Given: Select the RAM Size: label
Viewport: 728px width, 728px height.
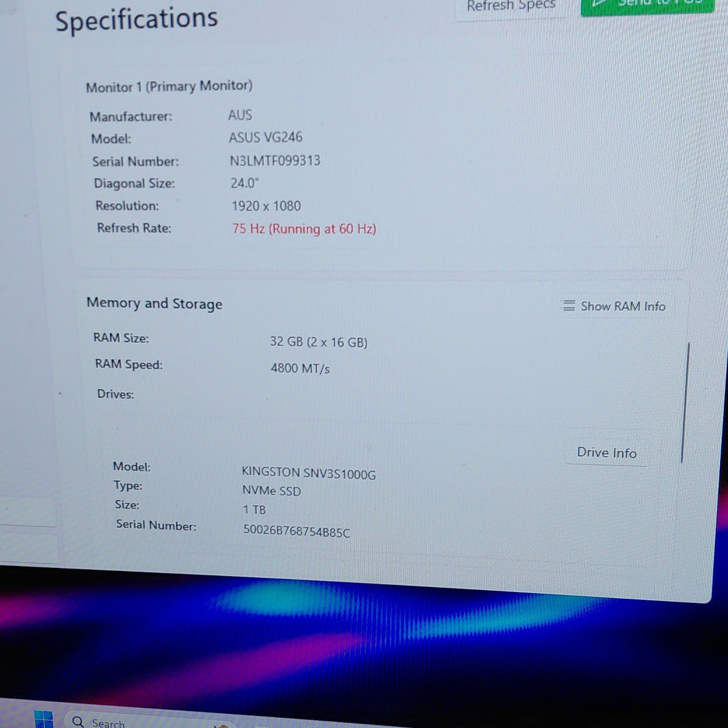Looking at the screenshot, I should click(x=121, y=338).
